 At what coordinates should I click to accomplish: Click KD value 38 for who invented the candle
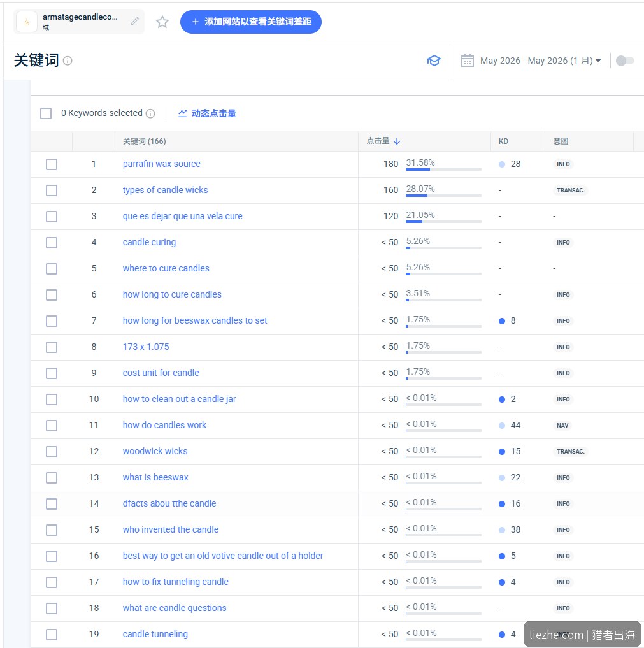tap(515, 530)
